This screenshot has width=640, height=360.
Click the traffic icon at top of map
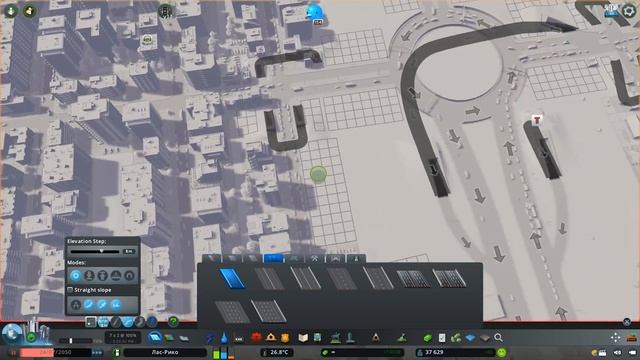[165, 11]
